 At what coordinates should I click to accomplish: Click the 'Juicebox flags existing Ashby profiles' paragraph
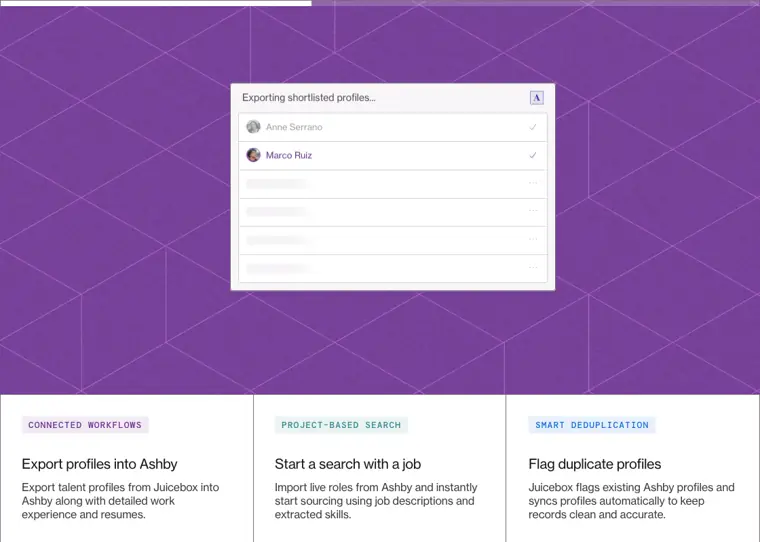[631, 501]
